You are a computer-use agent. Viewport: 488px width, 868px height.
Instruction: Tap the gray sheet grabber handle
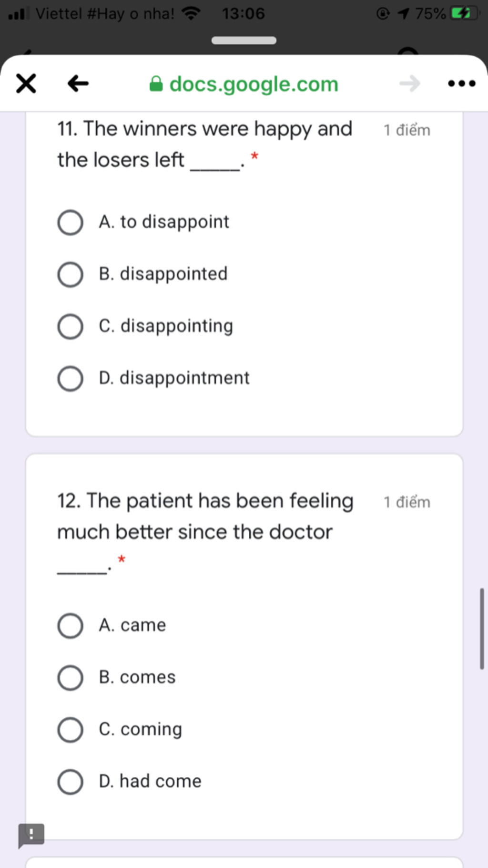pos(244,41)
